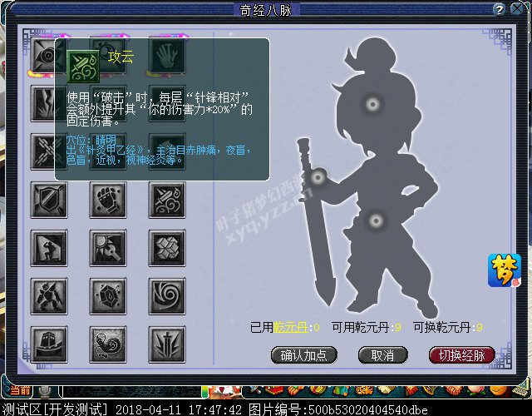Viewport: 532px width, 416px height.
Task: Select the four-petal diamond skill icon
Action: click(x=167, y=248)
